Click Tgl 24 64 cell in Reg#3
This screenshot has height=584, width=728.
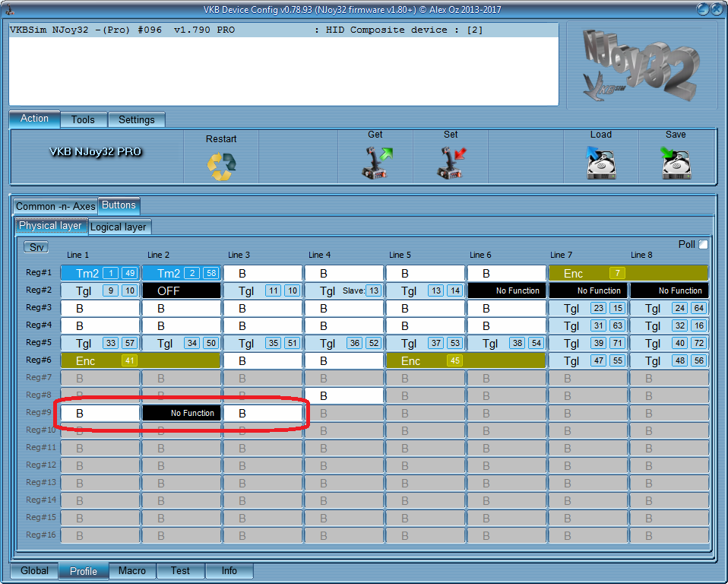click(x=669, y=308)
